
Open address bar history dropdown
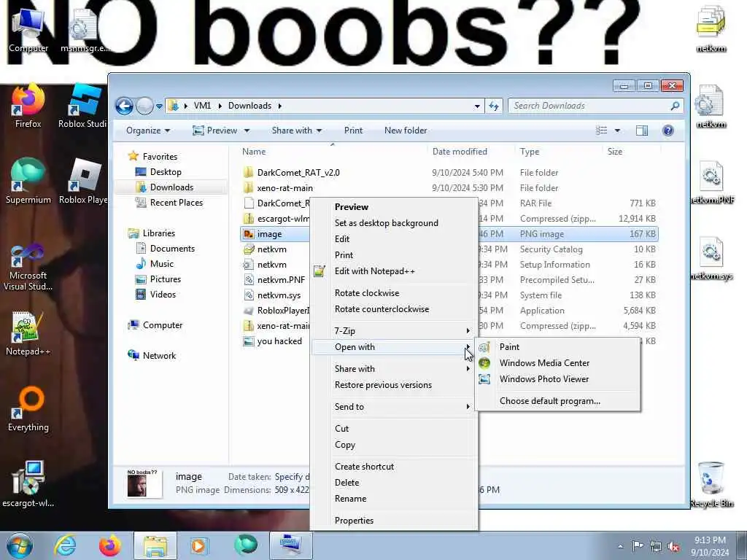coord(477,106)
